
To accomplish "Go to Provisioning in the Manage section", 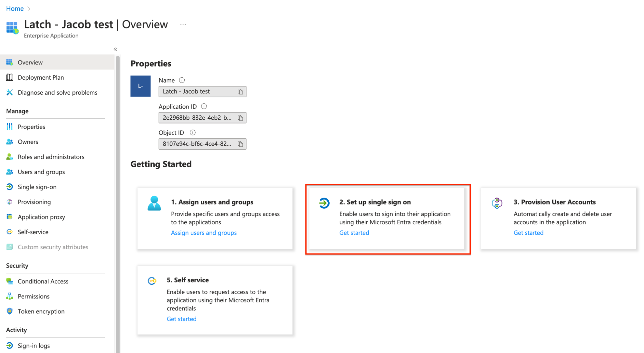I will pos(34,202).
